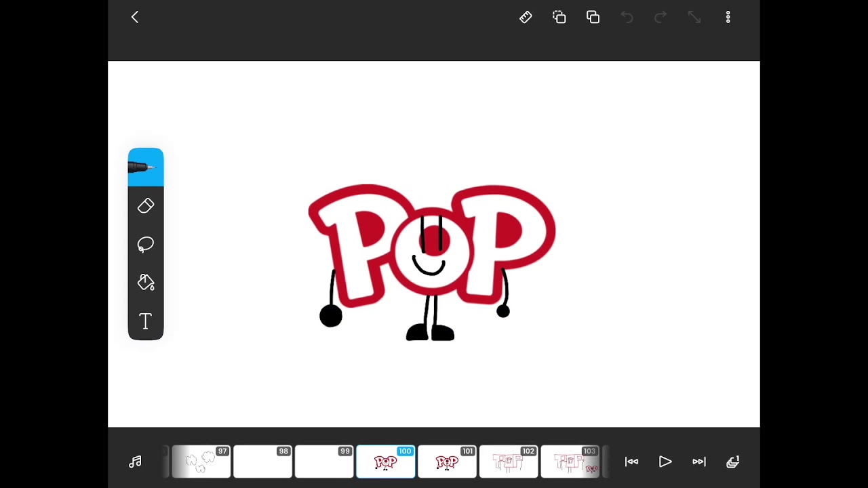Select the Lasso selection tool
Image resolution: width=868 pixels, height=488 pixels.
[x=146, y=244]
